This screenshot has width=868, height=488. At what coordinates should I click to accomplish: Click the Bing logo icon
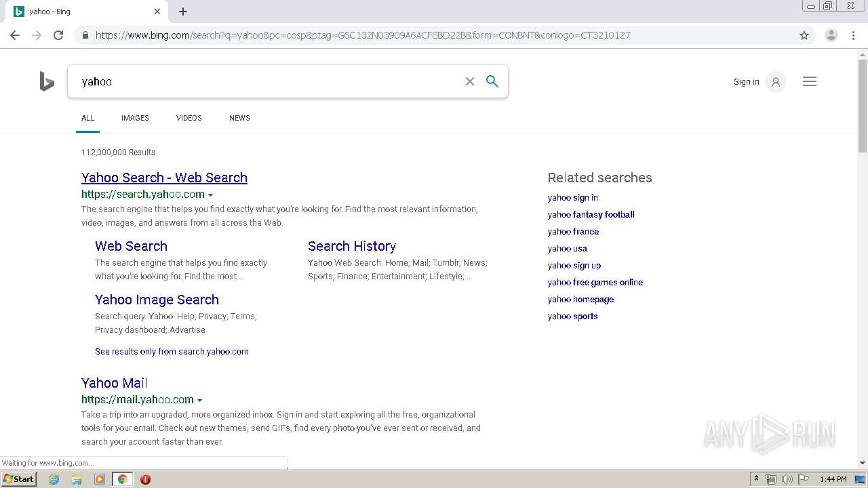47,81
